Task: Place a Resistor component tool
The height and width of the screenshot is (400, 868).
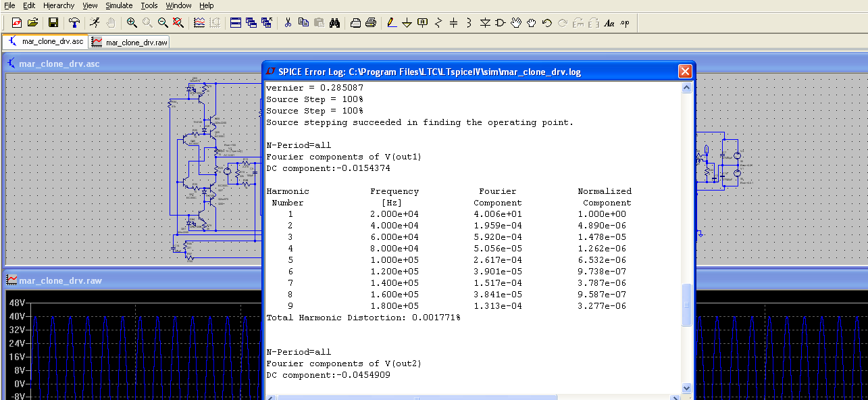Action: tap(438, 22)
